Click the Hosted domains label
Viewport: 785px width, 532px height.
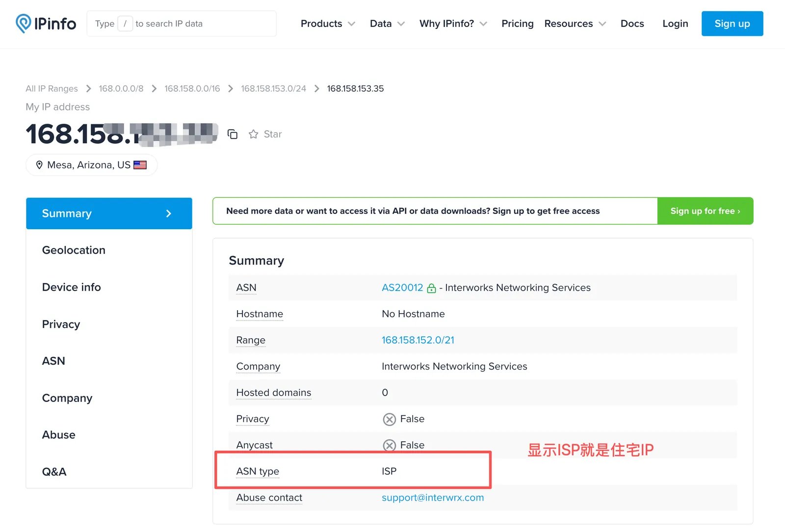pyautogui.click(x=274, y=393)
